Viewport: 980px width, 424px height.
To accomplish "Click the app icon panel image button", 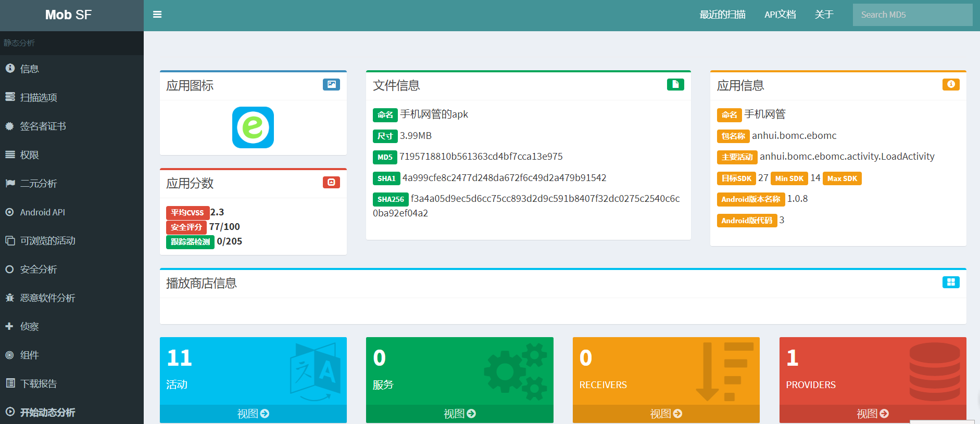I will coord(331,84).
